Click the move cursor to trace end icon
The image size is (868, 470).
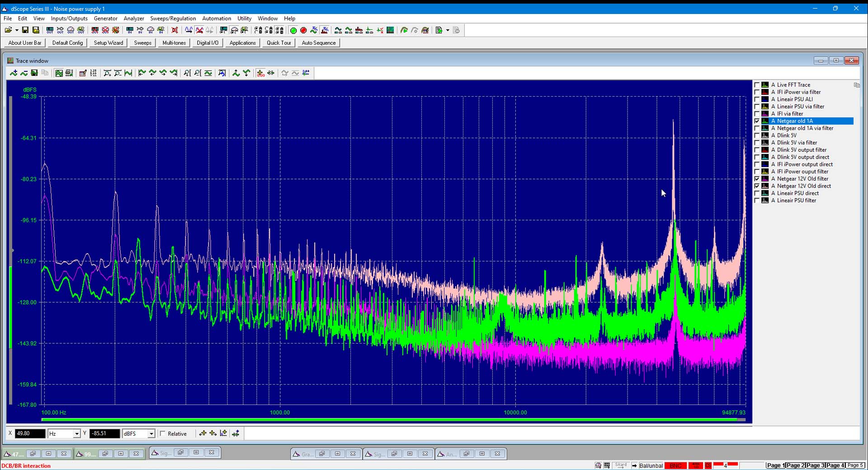174,73
